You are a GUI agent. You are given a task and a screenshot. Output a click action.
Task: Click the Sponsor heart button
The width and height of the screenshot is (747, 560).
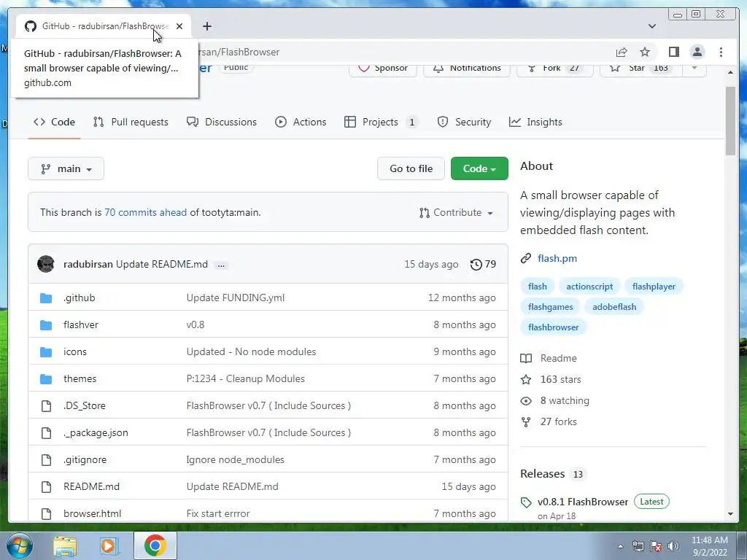coord(383,68)
